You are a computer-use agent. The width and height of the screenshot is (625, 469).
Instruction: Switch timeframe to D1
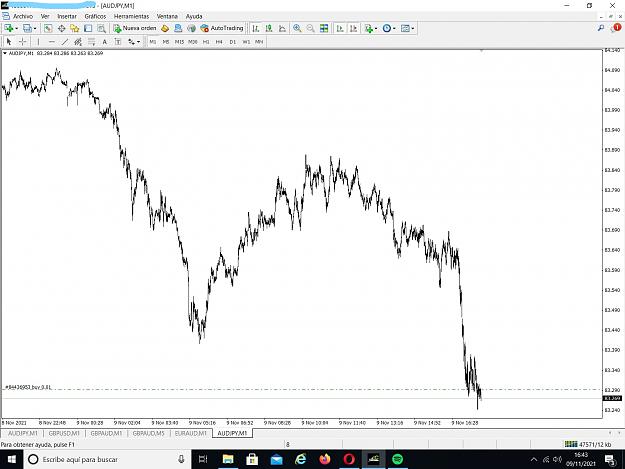(233, 41)
